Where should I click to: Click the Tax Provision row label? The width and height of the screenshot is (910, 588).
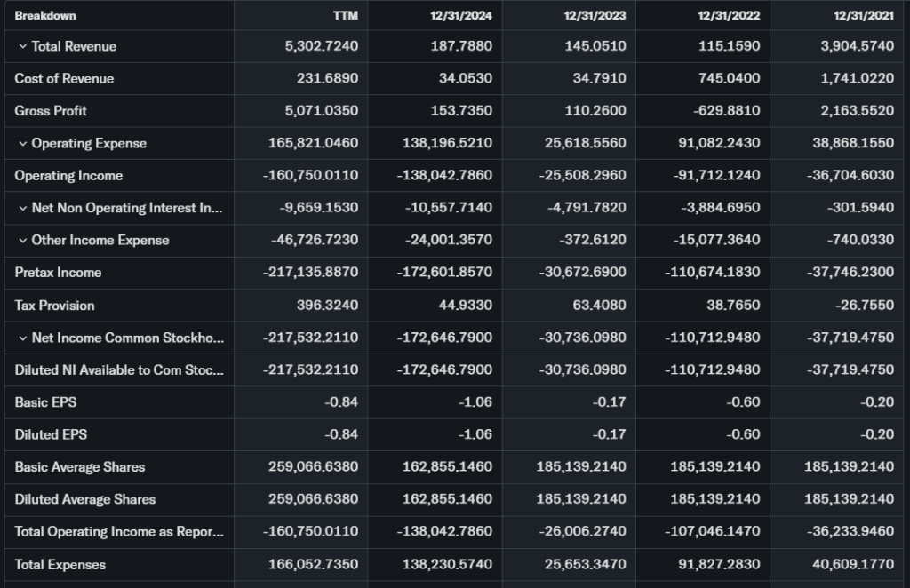tap(54, 305)
